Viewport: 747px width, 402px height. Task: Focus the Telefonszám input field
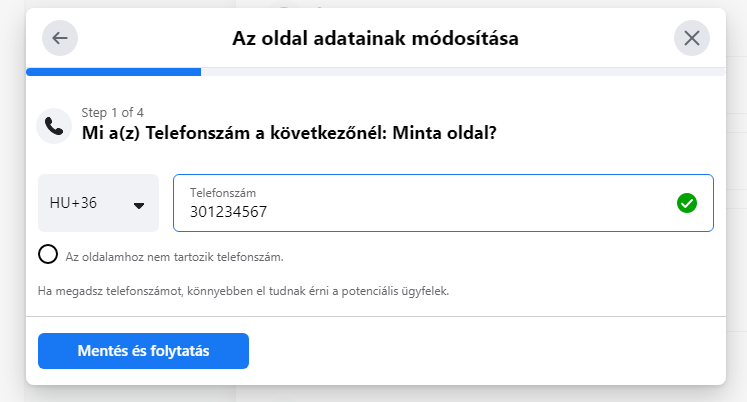tap(443, 203)
